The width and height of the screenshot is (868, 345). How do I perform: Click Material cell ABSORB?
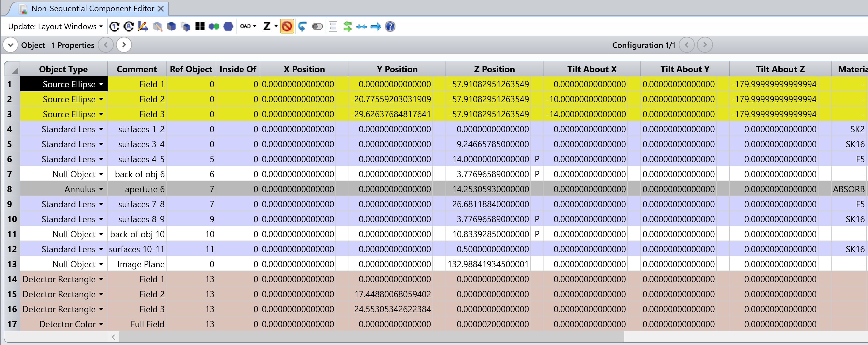849,189
